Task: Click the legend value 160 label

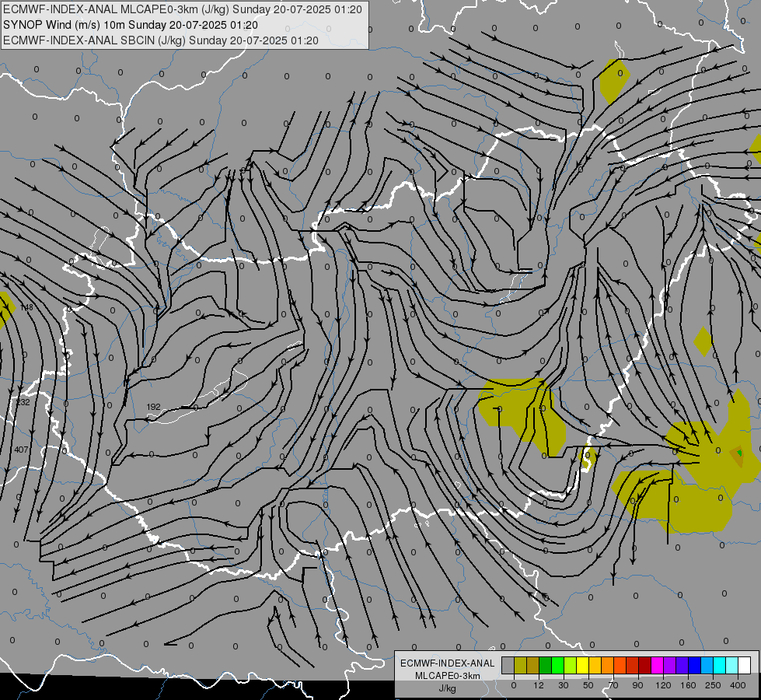Action: (688, 685)
